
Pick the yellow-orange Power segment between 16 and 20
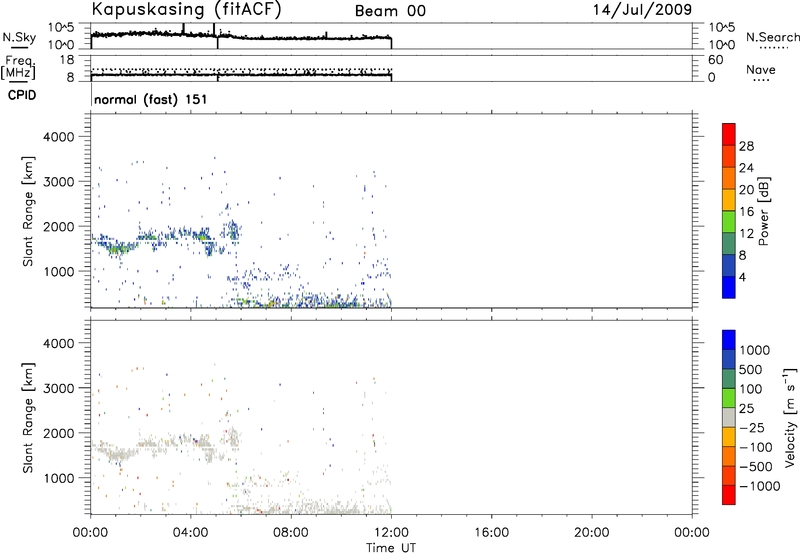tap(729, 199)
